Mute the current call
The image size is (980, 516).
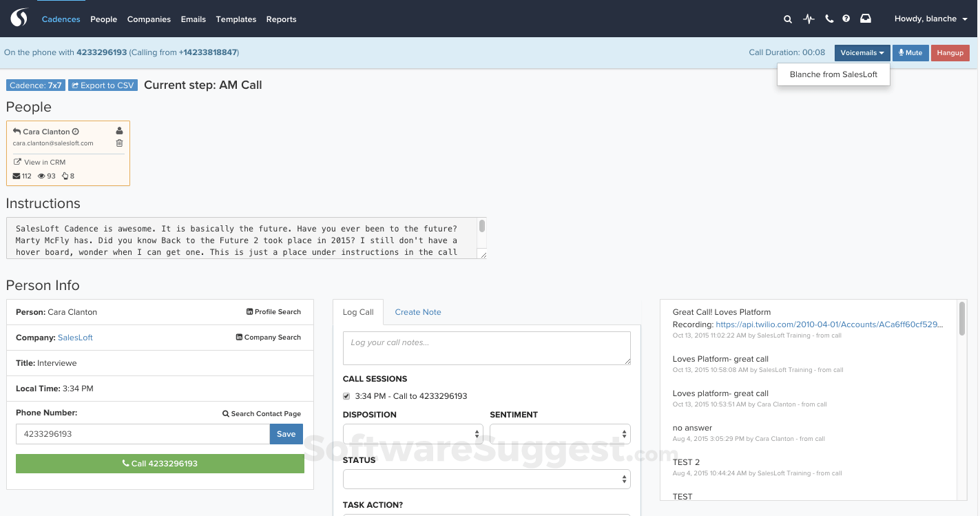[x=910, y=53]
